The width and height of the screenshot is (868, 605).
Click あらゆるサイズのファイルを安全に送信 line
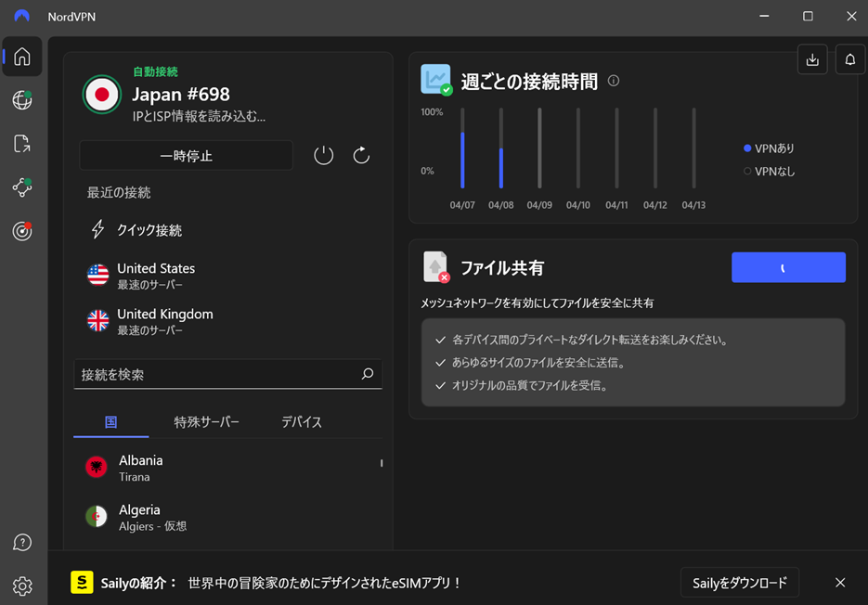[x=538, y=363]
